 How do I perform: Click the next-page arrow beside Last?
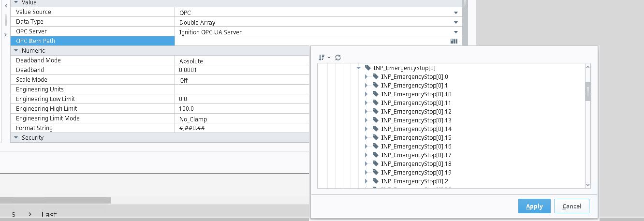pyautogui.click(x=29, y=214)
